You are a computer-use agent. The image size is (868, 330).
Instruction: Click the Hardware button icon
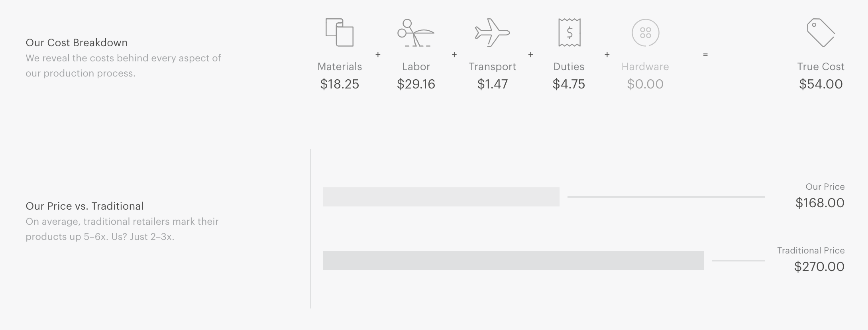click(645, 32)
